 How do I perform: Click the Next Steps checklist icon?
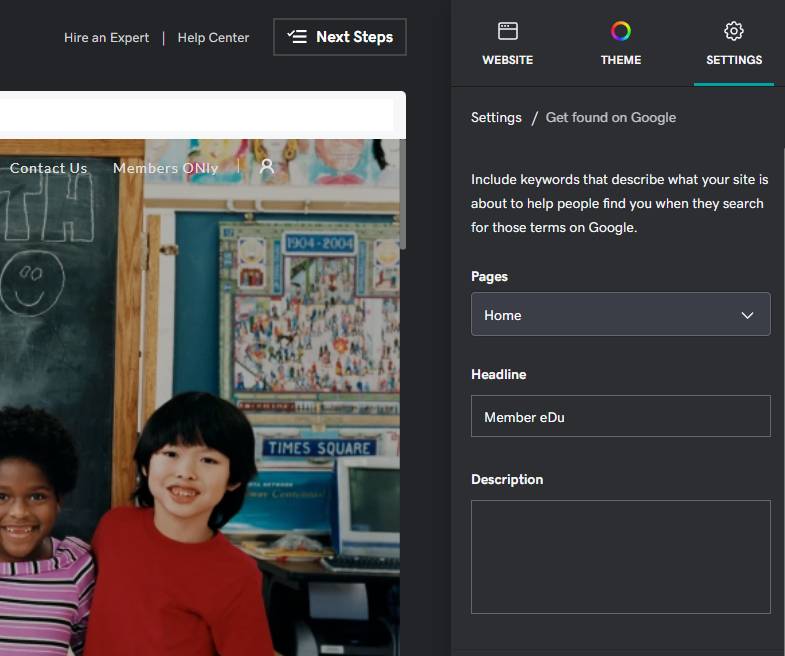click(x=297, y=37)
